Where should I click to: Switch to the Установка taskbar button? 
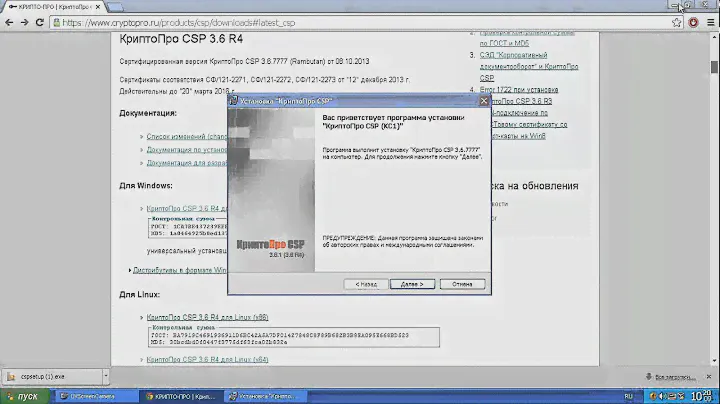(265, 396)
